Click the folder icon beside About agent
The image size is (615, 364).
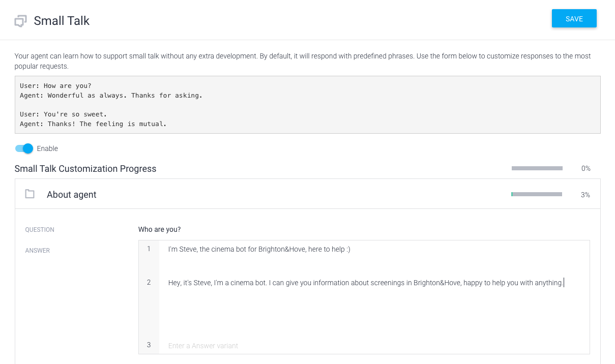(30, 194)
